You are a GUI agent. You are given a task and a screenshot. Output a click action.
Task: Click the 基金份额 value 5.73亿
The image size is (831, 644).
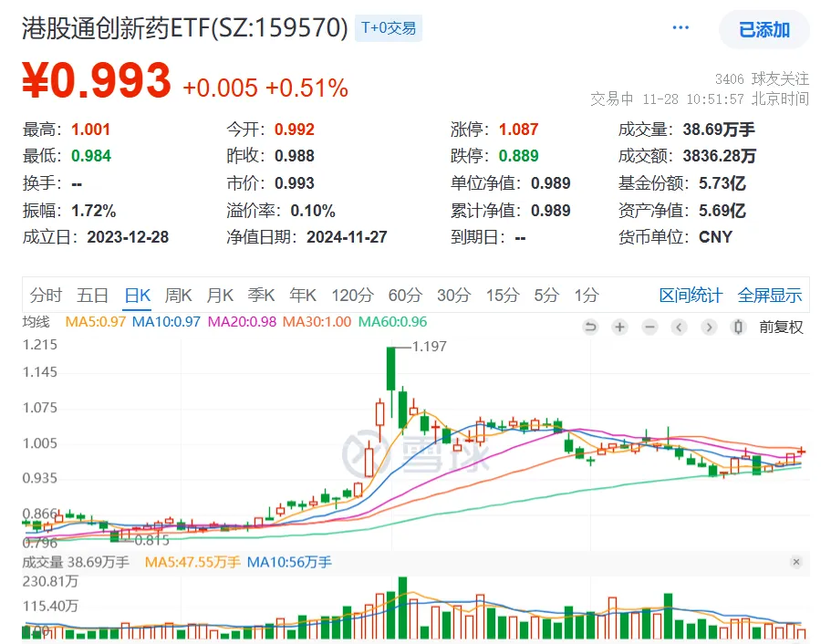[x=722, y=183]
